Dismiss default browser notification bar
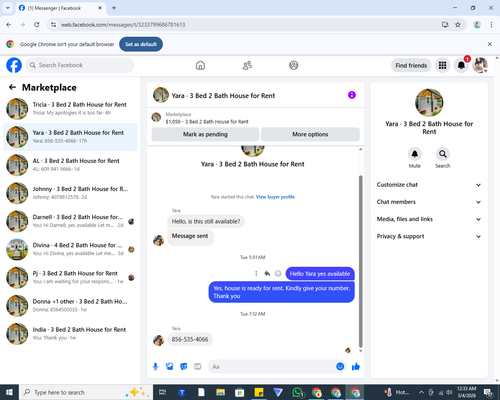 490,44
